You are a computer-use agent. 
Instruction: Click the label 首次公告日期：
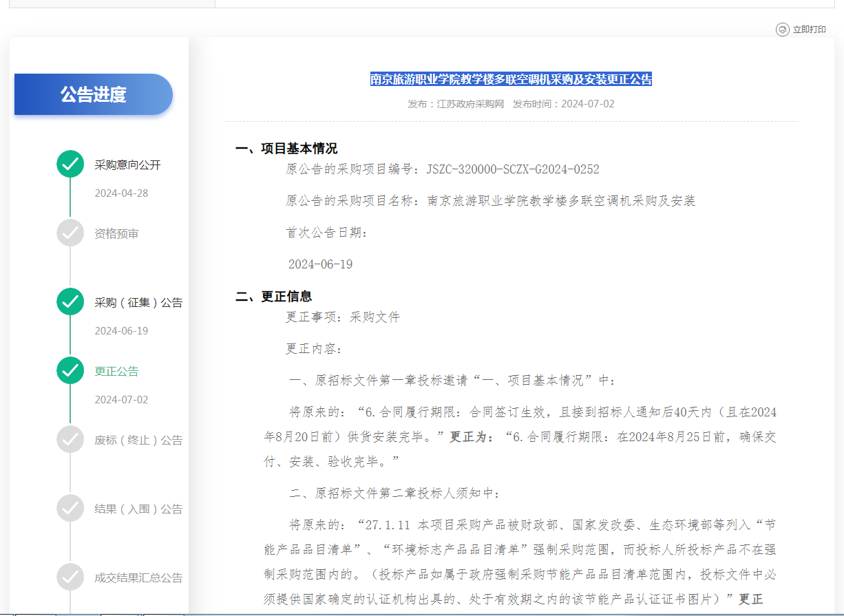(x=328, y=233)
